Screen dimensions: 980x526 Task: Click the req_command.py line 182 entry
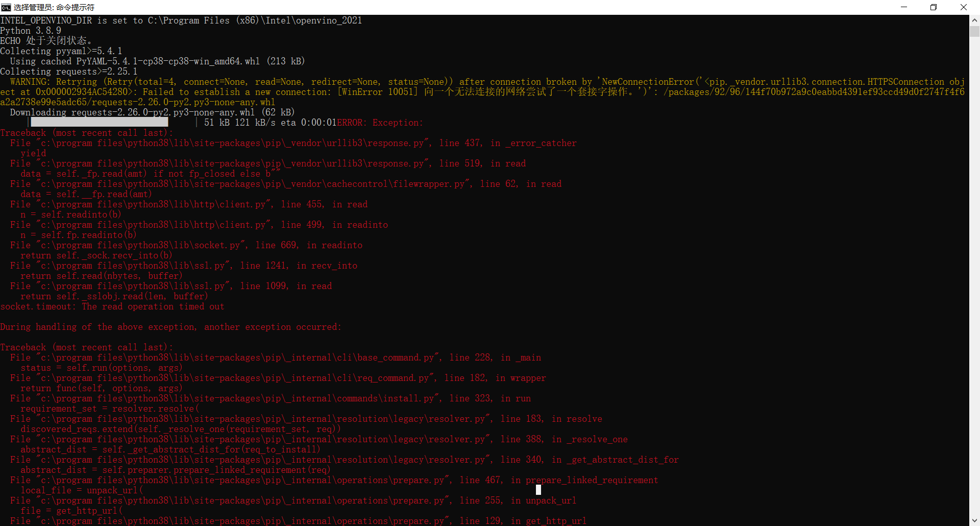point(278,378)
